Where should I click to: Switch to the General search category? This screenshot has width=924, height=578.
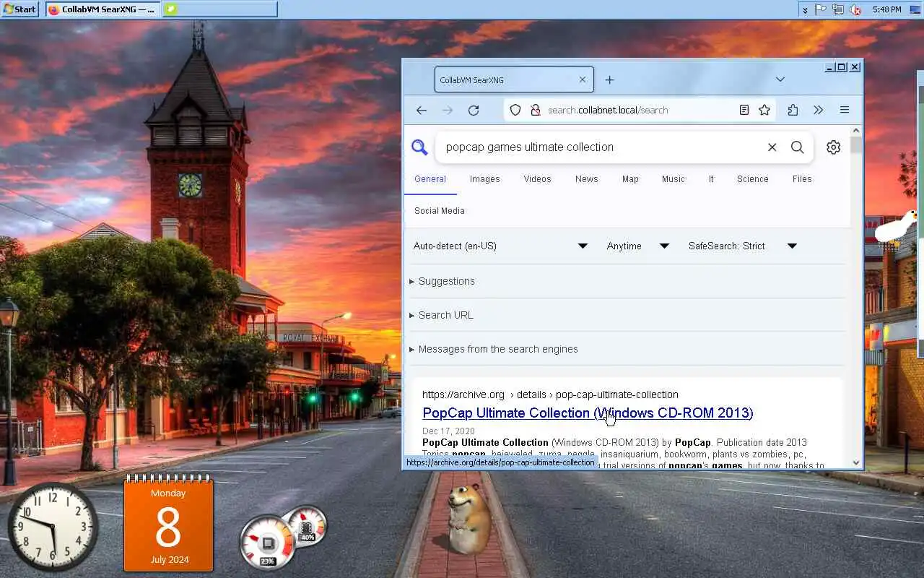430,179
